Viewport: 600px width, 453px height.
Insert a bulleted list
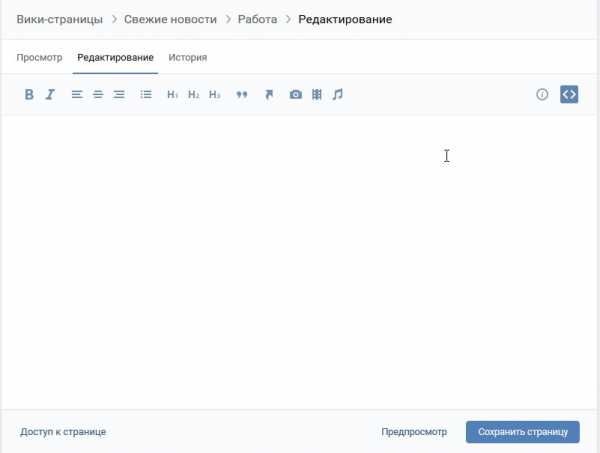click(x=146, y=95)
